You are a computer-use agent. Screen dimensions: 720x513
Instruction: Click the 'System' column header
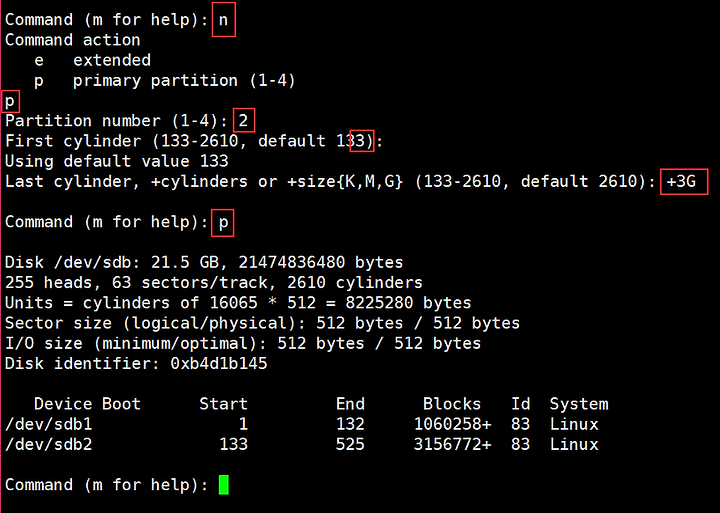(x=579, y=404)
